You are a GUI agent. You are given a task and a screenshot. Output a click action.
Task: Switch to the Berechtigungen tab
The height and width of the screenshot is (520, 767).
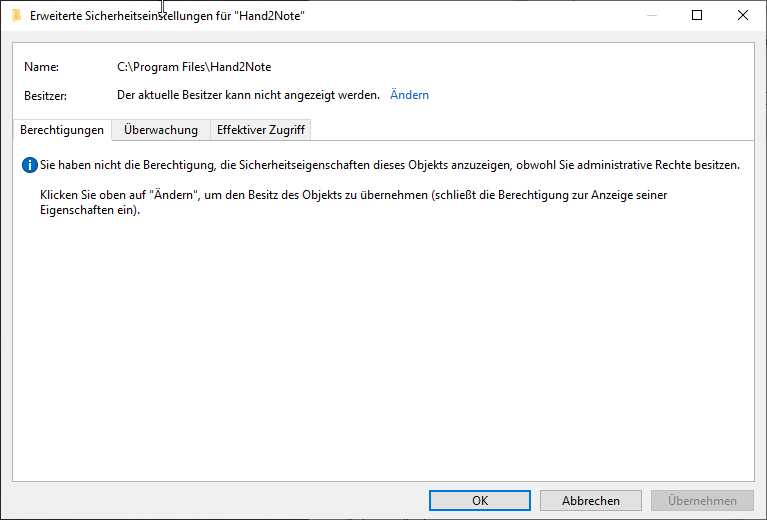tap(62, 130)
